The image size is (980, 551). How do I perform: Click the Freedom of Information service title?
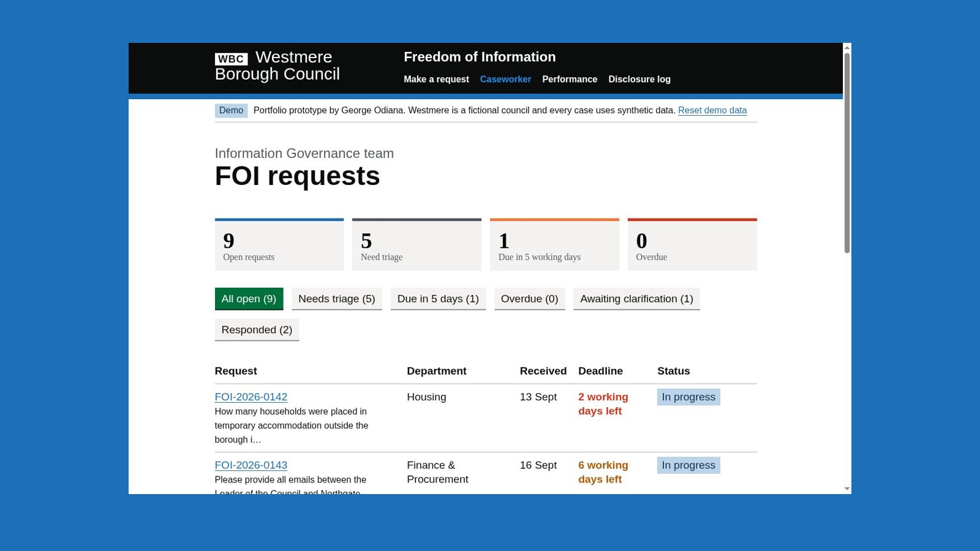pos(480,57)
